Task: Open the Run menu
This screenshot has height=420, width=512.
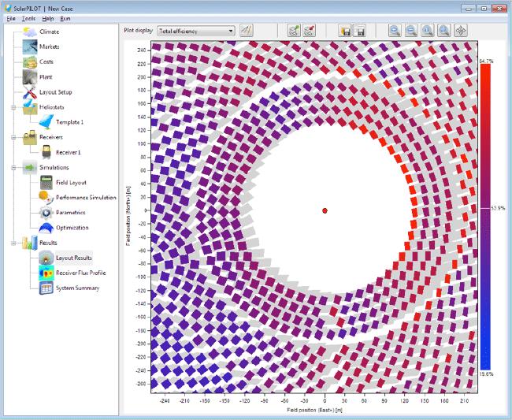Action: [65, 19]
